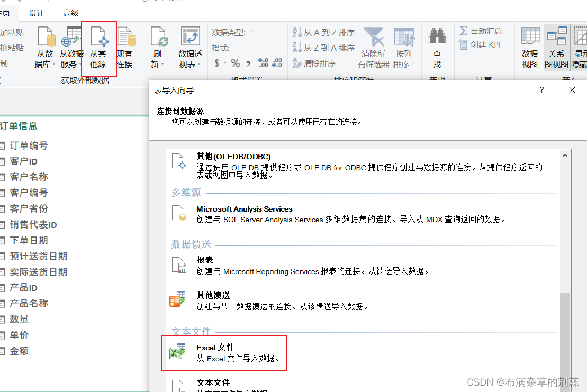Viewport: 587px width, 392px height.
Task: Click the ? help button in 表导入向导
Action: tap(541, 90)
